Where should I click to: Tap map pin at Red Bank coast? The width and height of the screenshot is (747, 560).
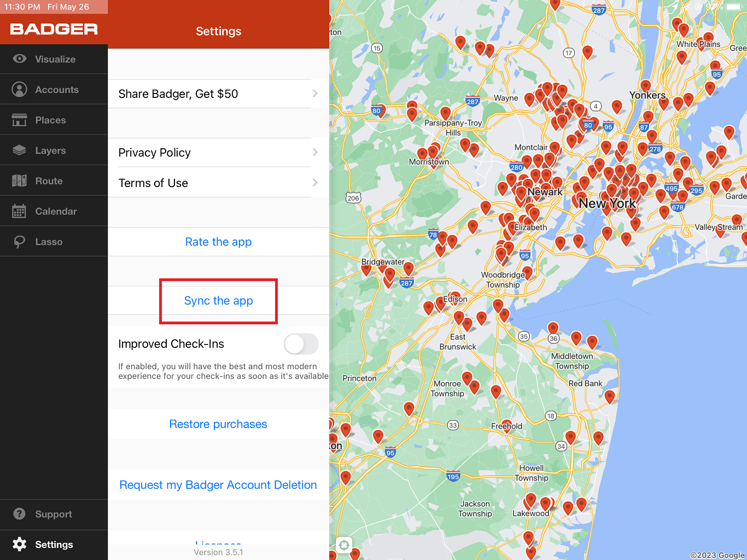click(610, 396)
